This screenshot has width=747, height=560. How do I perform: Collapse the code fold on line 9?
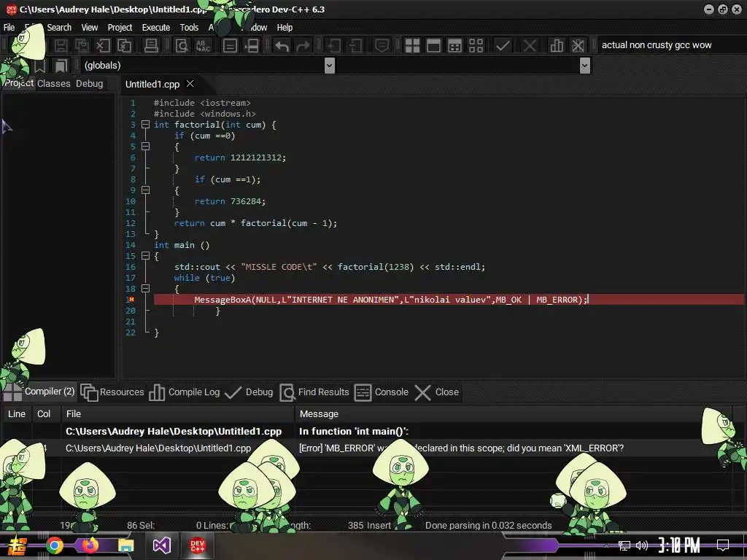(x=146, y=190)
